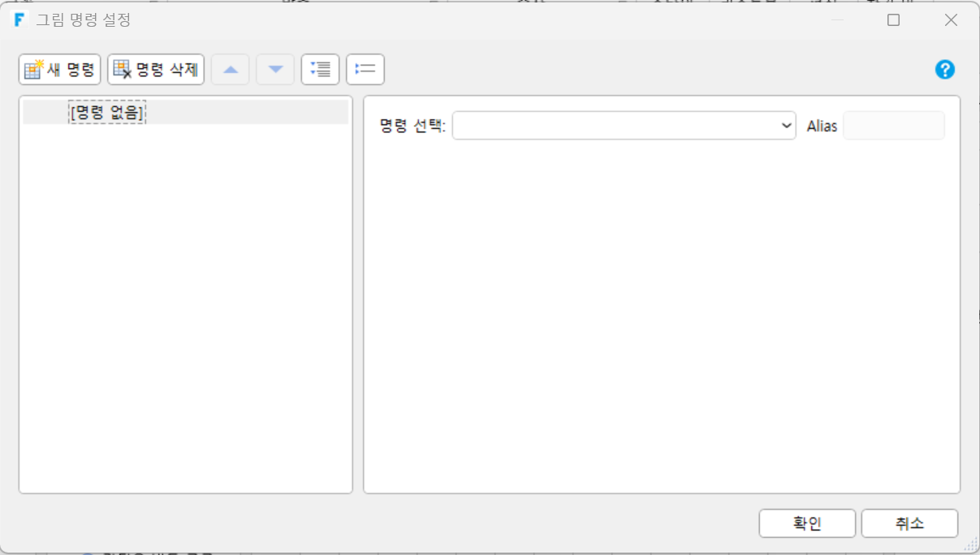Click the collapse-all list icon
This screenshot has width=980, height=555.
pyautogui.click(x=365, y=70)
